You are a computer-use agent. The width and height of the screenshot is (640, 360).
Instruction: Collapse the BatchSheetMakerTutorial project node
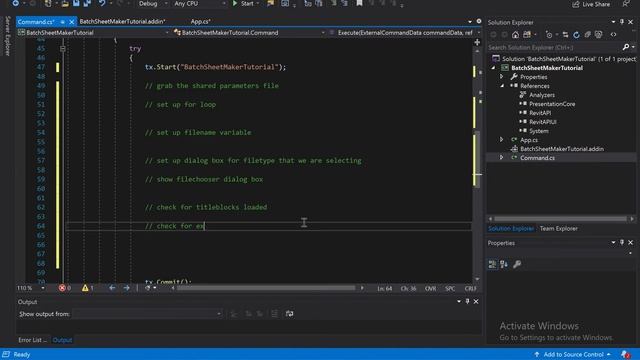pyautogui.click(x=493, y=68)
